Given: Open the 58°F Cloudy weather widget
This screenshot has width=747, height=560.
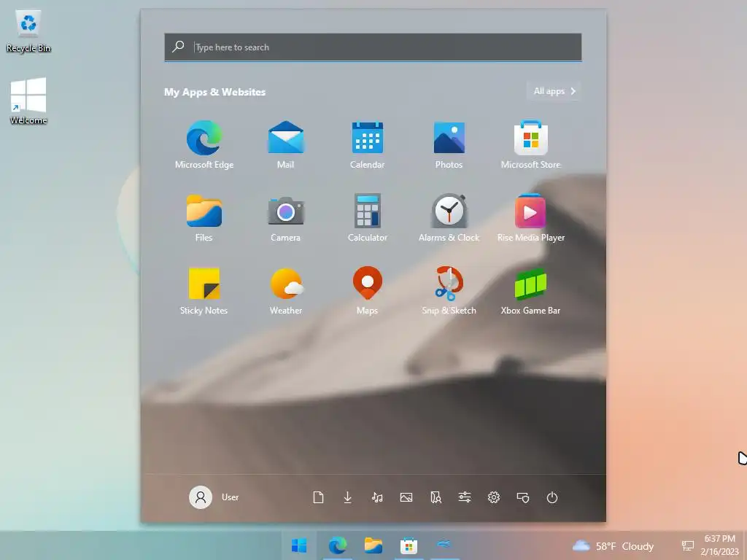Looking at the screenshot, I should pyautogui.click(x=613, y=545).
